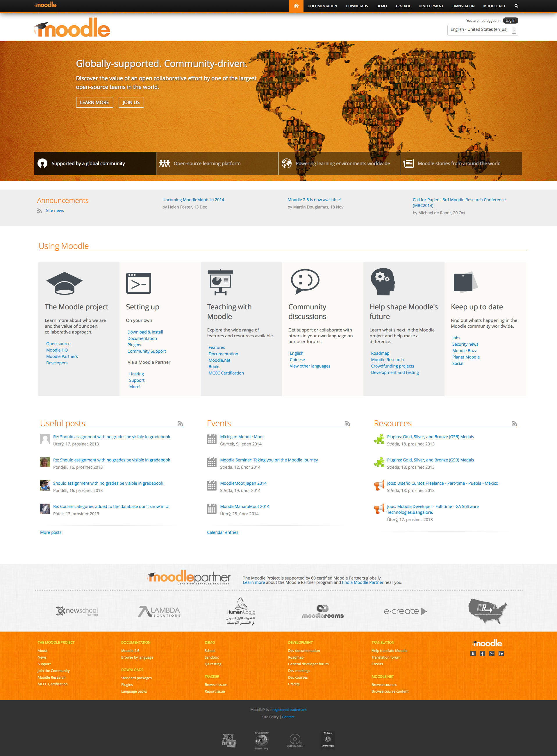Open the Documentation menu item
The width and height of the screenshot is (557, 756).
point(322,6)
